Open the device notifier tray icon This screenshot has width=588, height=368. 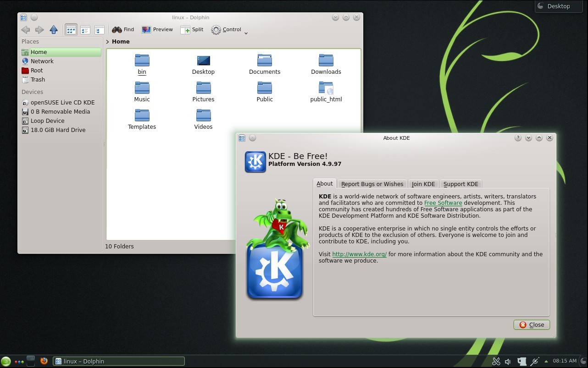pyautogui.click(x=521, y=362)
